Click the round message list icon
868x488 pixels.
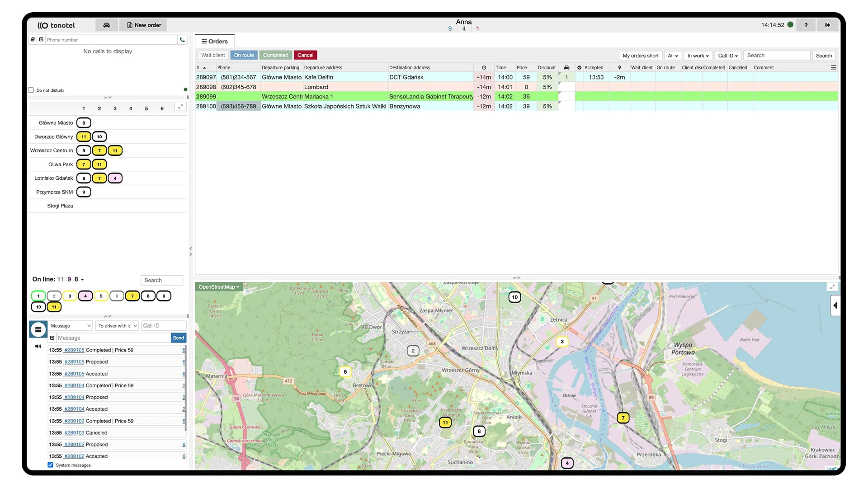(38, 329)
